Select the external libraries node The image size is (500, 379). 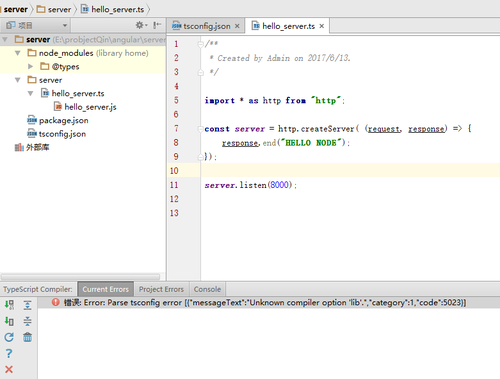coord(32,147)
